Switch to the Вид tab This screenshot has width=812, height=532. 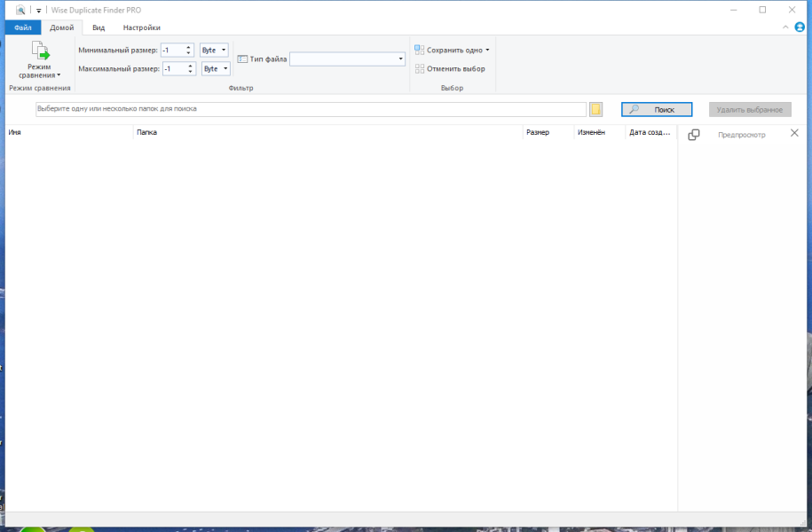(99, 27)
